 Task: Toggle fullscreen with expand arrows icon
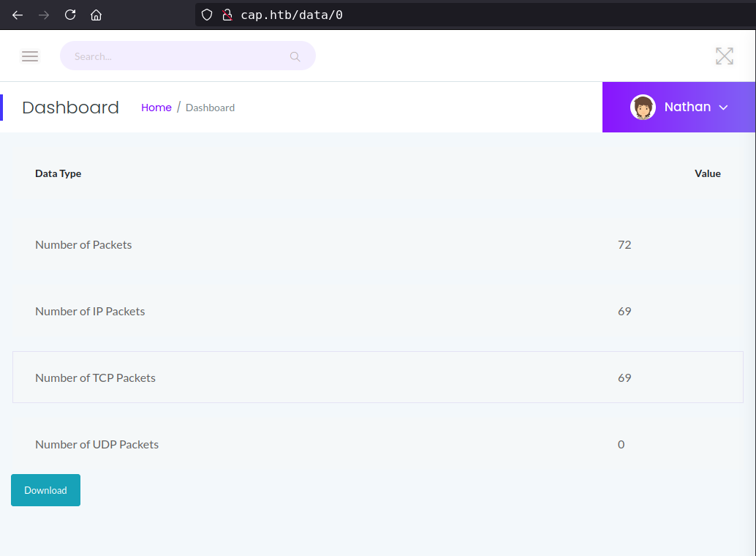click(724, 56)
